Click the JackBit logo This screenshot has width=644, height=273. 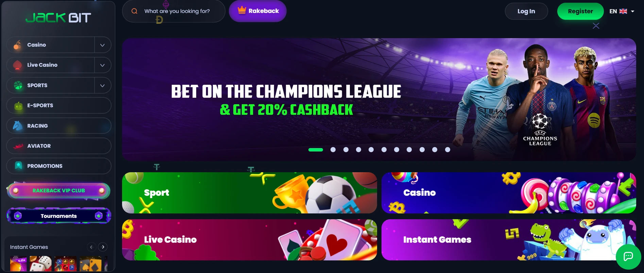coord(58,18)
